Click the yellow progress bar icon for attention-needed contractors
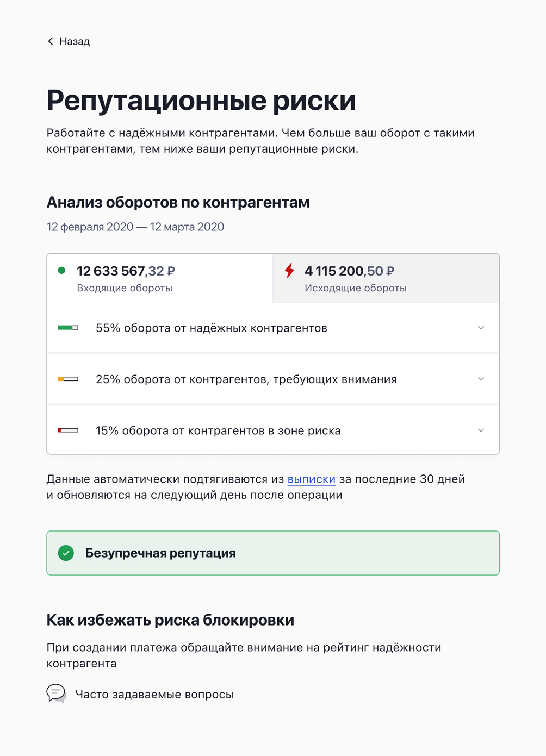The width and height of the screenshot is (546, 756). pyautogui.click(x=69, y=379)
